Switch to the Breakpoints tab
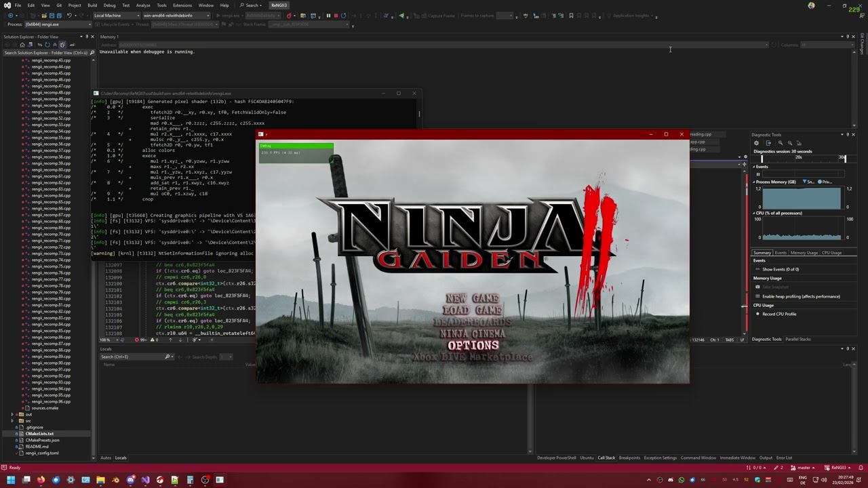 629,457
